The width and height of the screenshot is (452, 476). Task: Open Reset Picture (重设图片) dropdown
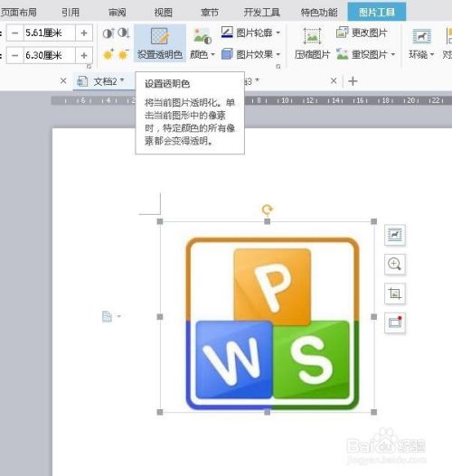(366, 54)
